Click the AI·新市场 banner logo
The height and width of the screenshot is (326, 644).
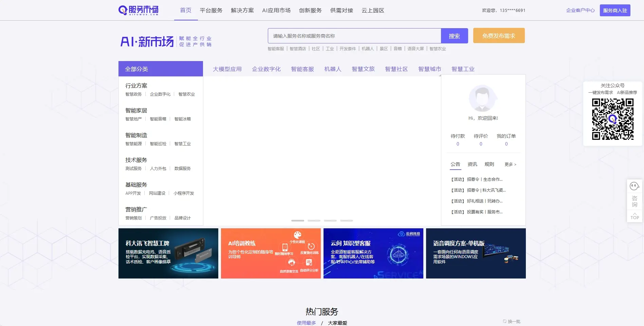point(147,42)
